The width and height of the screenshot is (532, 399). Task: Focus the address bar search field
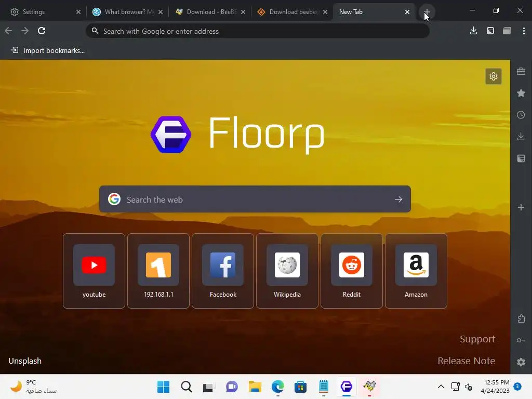[258, 31]
